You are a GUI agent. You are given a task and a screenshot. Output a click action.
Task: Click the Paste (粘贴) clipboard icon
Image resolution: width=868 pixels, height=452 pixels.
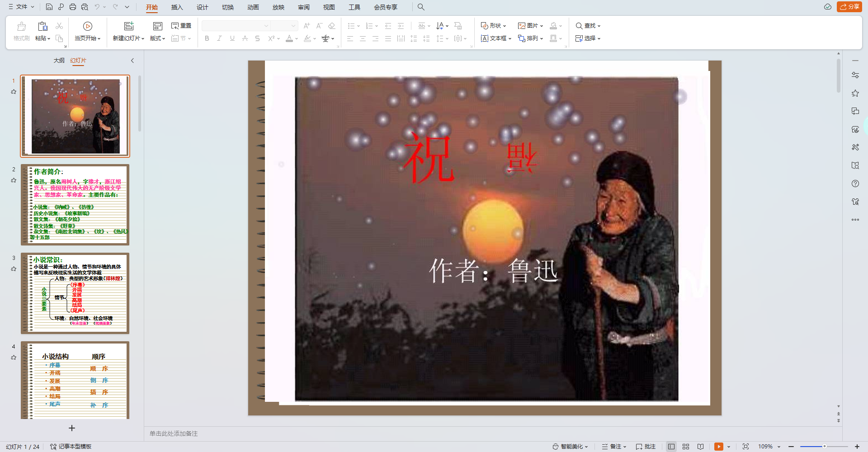[42, 26]
